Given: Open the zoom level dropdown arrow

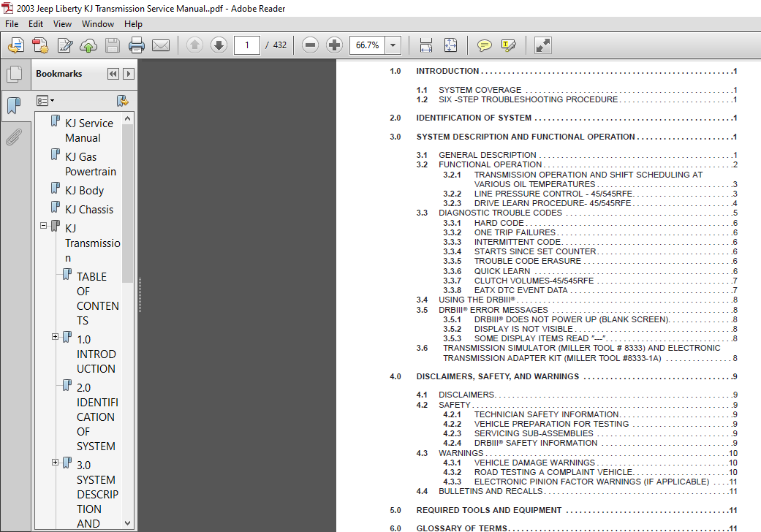Looking at the screenshot, I should coord(393,45).
